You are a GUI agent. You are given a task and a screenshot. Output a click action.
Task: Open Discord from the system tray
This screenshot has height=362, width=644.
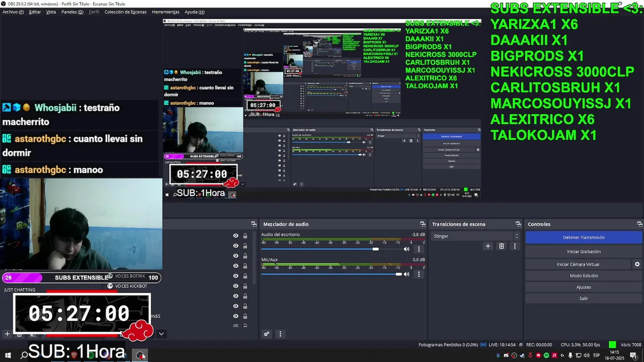tap(506, 355)
